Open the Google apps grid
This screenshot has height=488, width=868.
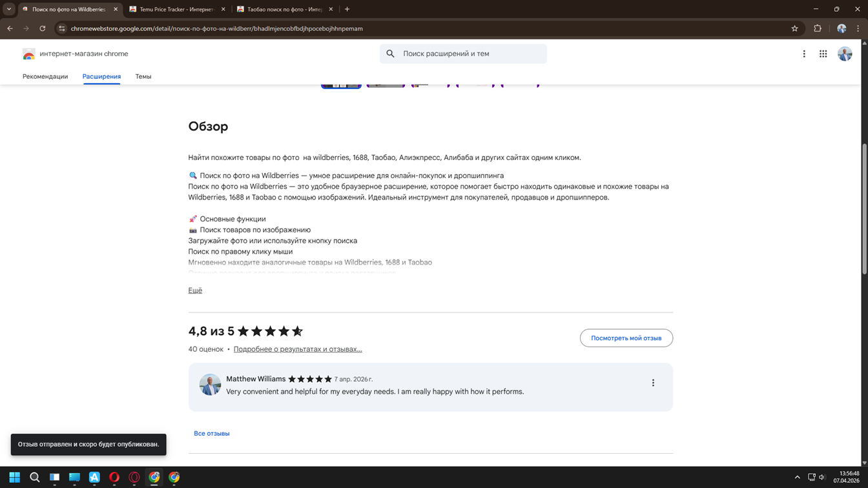823,54
